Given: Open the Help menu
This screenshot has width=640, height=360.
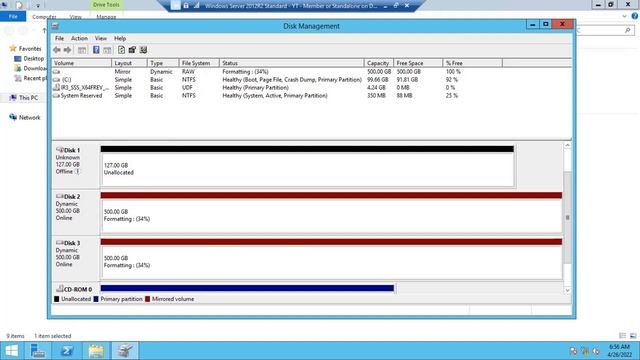Looking at the screenshot, I should click(x=120, y=38).
